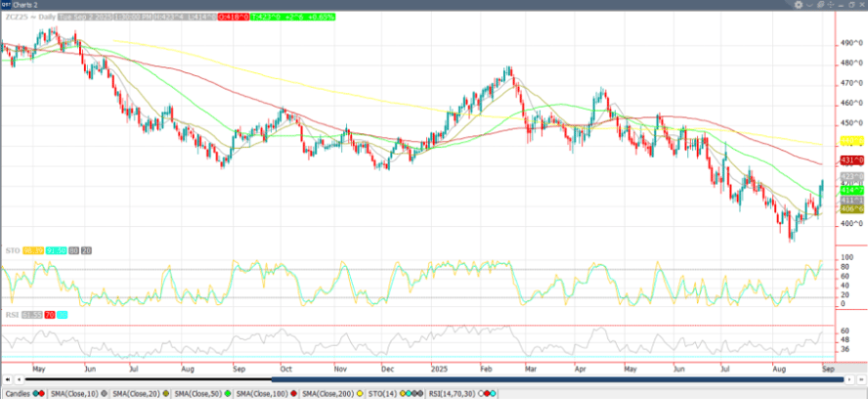Click the RSI indicator label

point(11,315)
